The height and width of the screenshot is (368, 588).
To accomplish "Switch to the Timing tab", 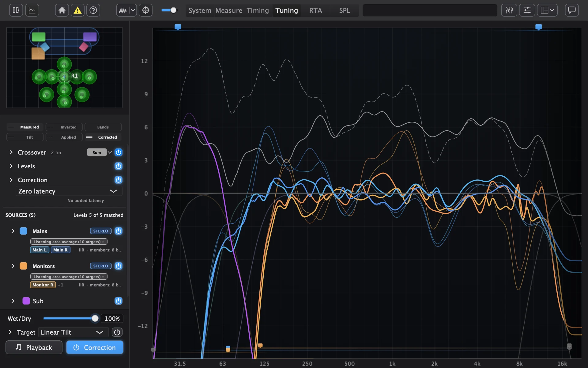I will click(258, 10).
